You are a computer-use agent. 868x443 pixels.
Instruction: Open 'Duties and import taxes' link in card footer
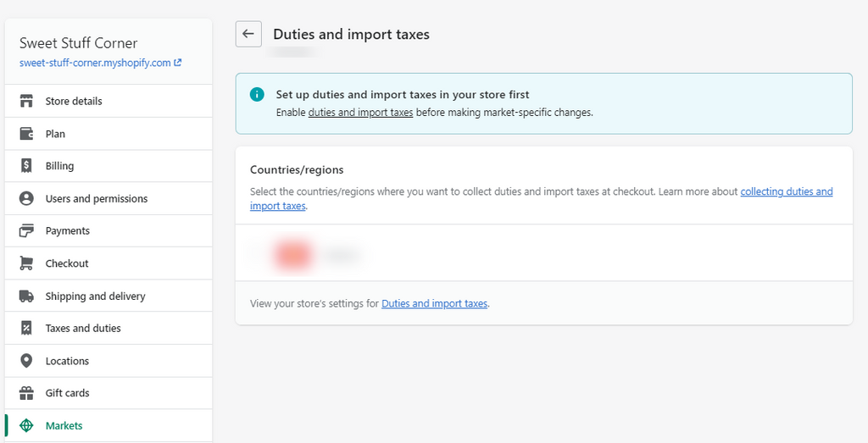(x=434, y=303)
